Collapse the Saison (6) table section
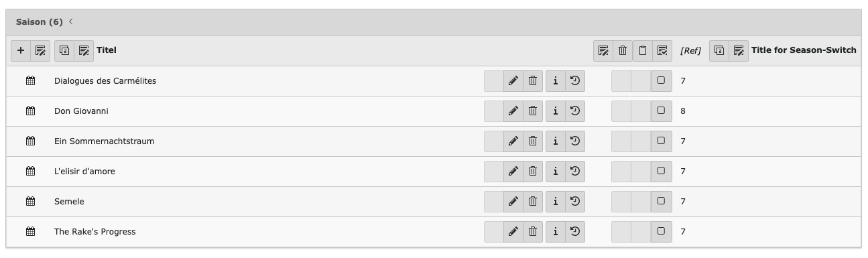 [71, 22]
